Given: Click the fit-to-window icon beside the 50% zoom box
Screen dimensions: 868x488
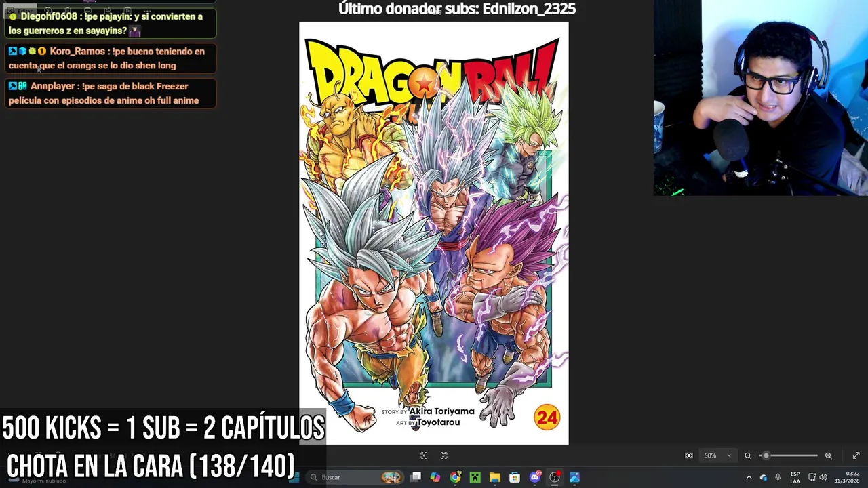Looking at the screenshot, I should coord(689,455).
